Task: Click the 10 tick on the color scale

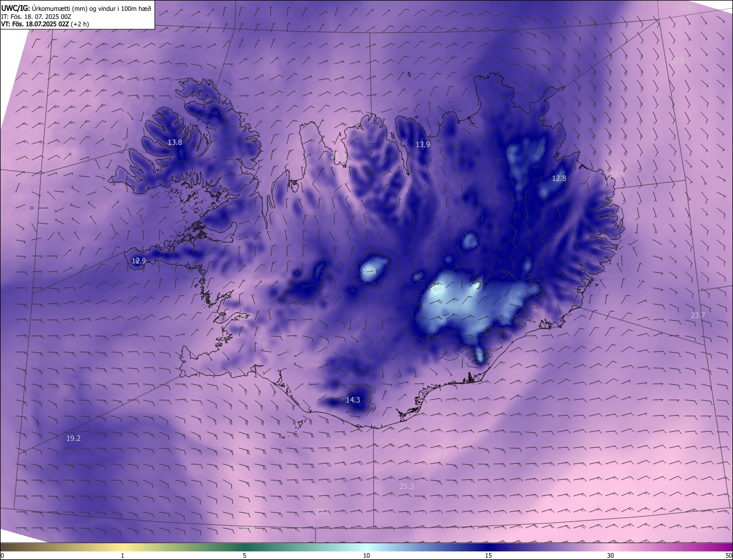Action: coord(366,555)
